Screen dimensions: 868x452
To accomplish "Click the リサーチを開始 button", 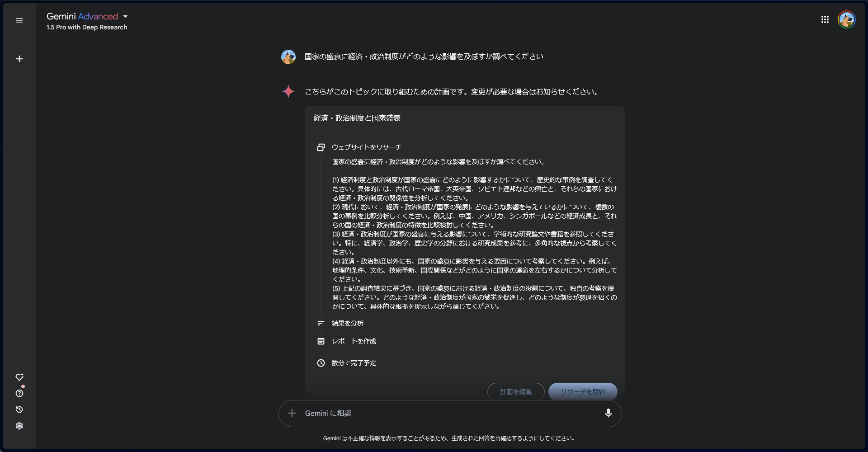I will tap(583, 392).
